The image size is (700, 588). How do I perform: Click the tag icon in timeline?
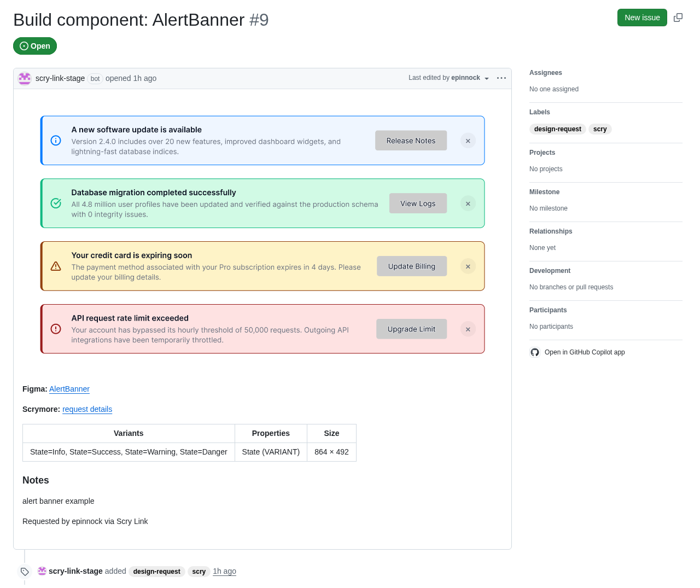pyautogui.click(x=25, y=572)
